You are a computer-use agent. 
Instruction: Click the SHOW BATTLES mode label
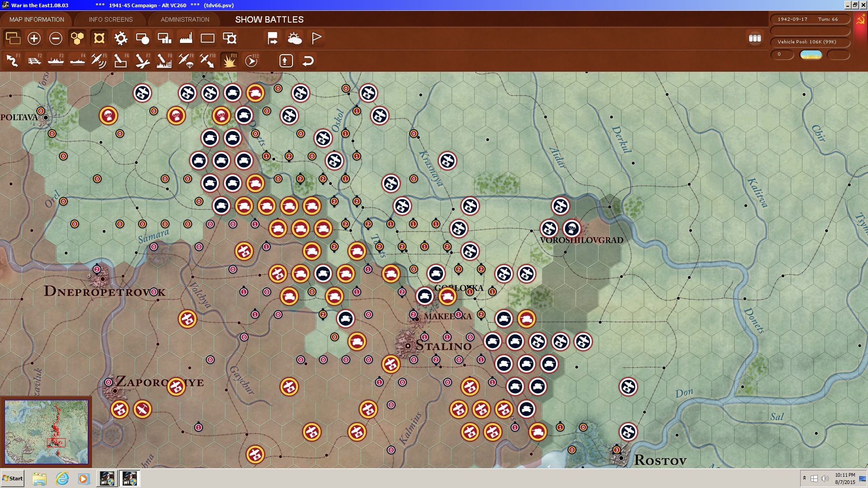click(269, 19)
